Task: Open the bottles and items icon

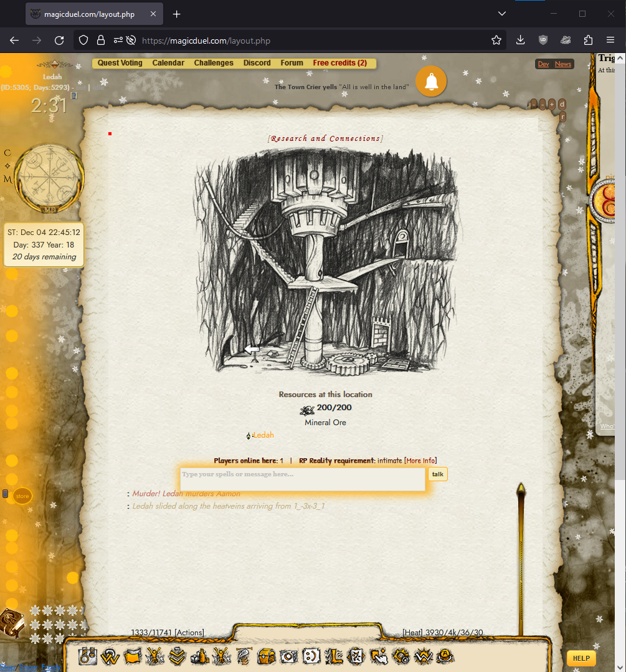Action: pyautogui.click(x=199, y=656)
